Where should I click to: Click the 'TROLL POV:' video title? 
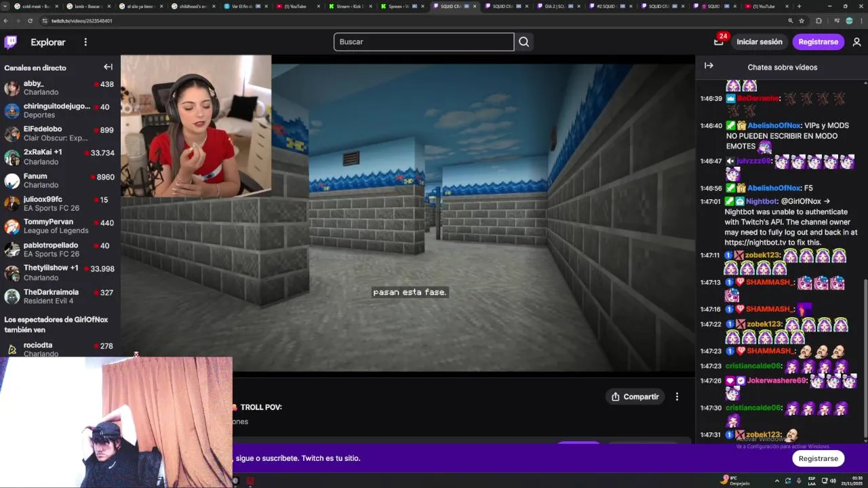point(261,407)
